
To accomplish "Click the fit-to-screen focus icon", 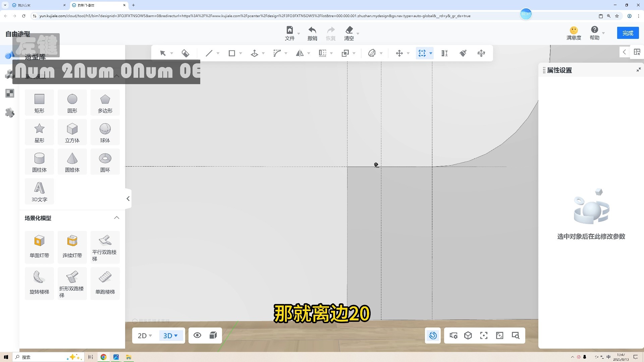I will tap(484, 335).
